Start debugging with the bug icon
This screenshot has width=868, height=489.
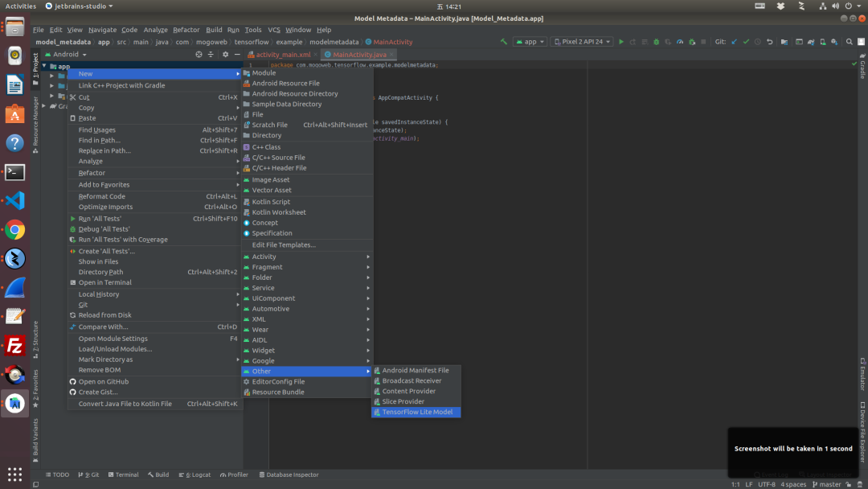657,41
